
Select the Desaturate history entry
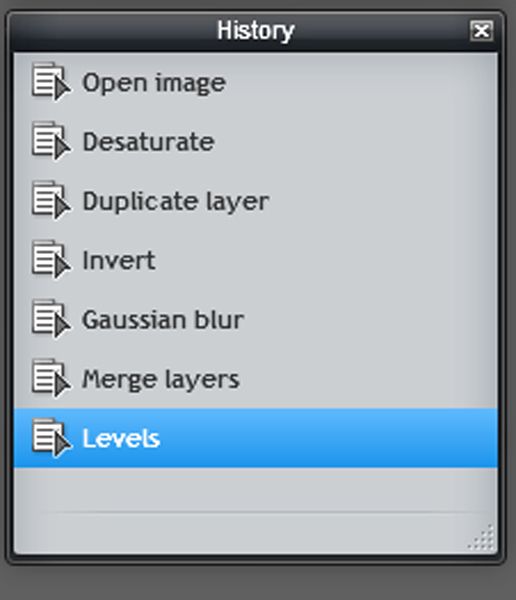[x=256, y=142]
